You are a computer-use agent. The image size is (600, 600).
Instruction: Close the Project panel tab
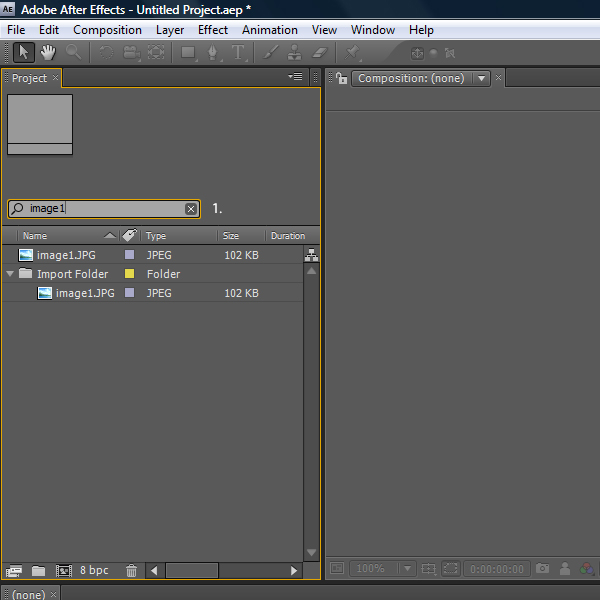point(55,77)
